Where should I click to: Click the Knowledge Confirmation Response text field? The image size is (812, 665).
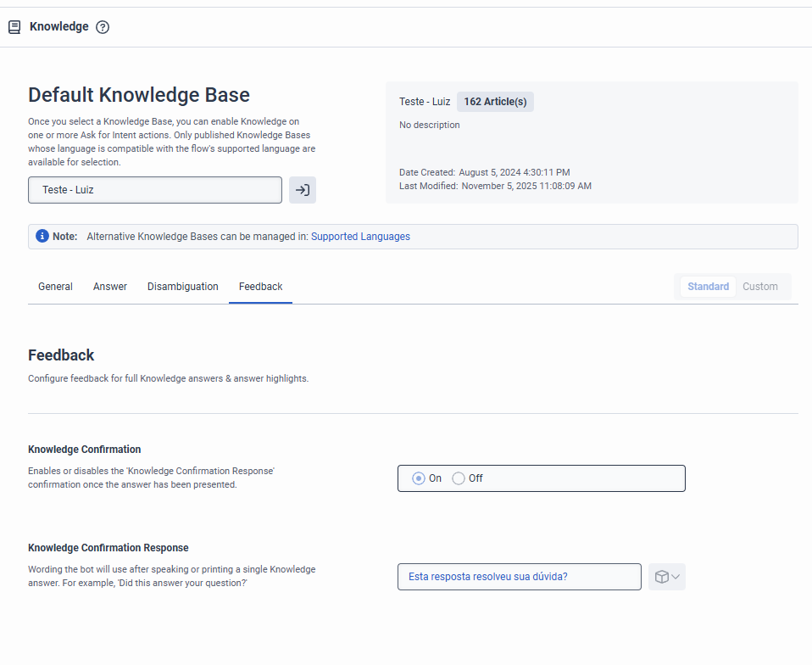[519, 577]
